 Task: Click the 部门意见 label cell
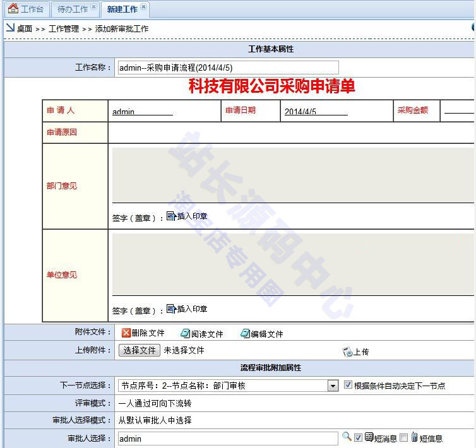point(75,186)
